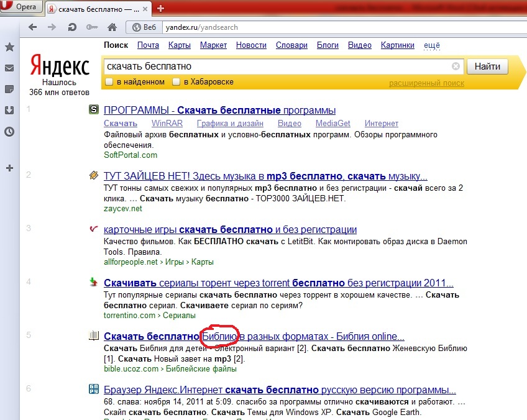Screen dimensions: 527x420
Task: Reload the current page
Action: tap(72, 27)
